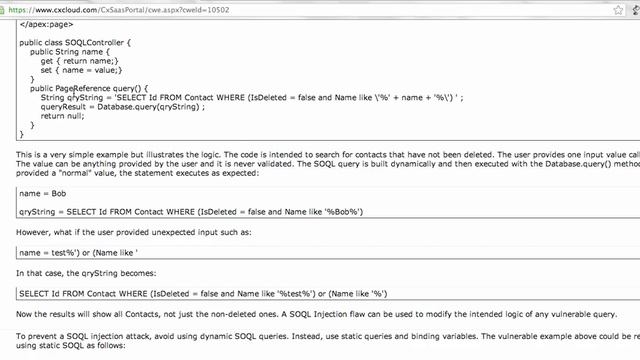Click the 'name = Bob' example line
640x360 pixels.
[42, 193]
